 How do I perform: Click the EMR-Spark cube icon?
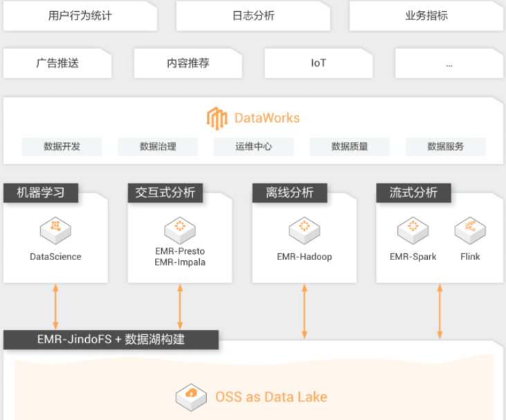pyautogui.click(x=413, y=230)
